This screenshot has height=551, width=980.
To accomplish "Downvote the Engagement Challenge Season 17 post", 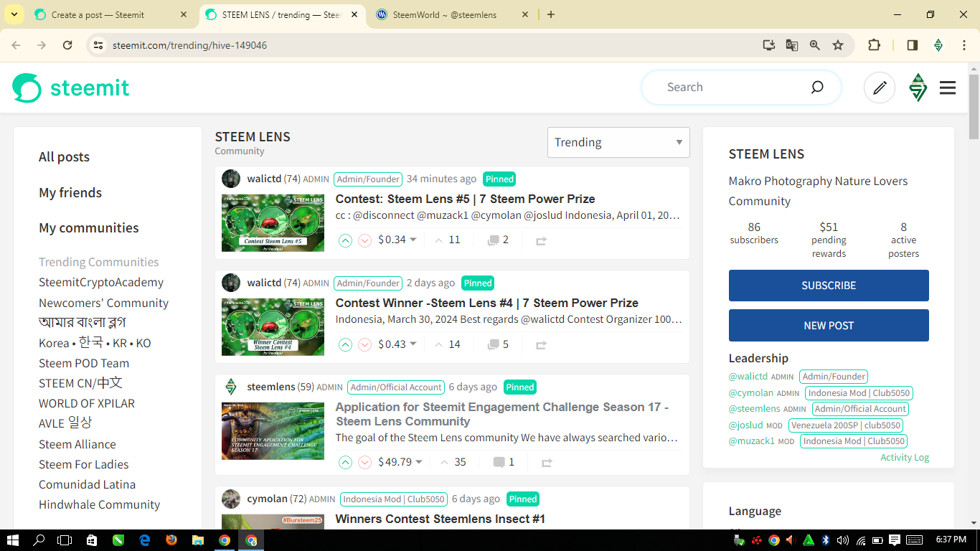I will point(364,462).
